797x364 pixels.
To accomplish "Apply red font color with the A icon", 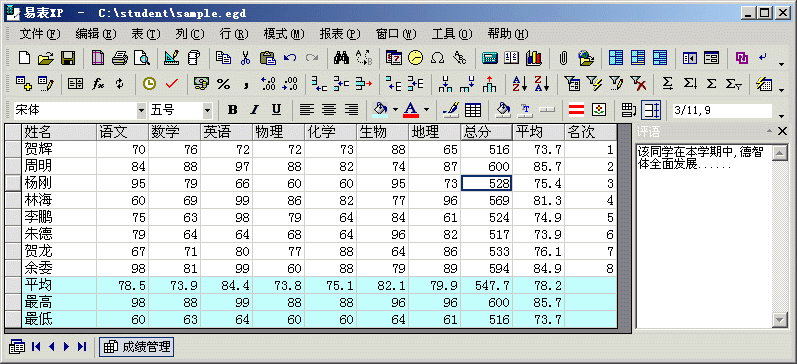I will coord(411,109).
